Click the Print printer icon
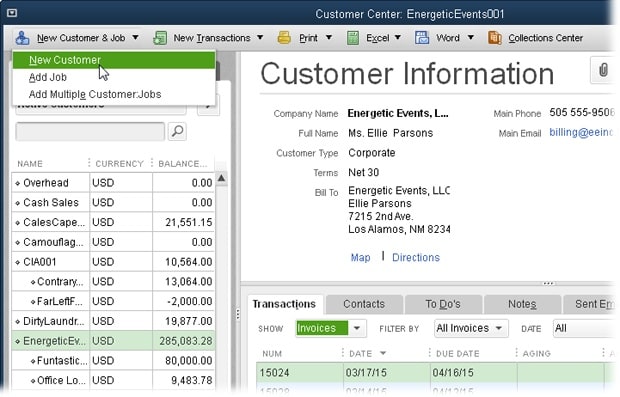The height and width of the screenshot is (397, 620). [x=284, y=38]
